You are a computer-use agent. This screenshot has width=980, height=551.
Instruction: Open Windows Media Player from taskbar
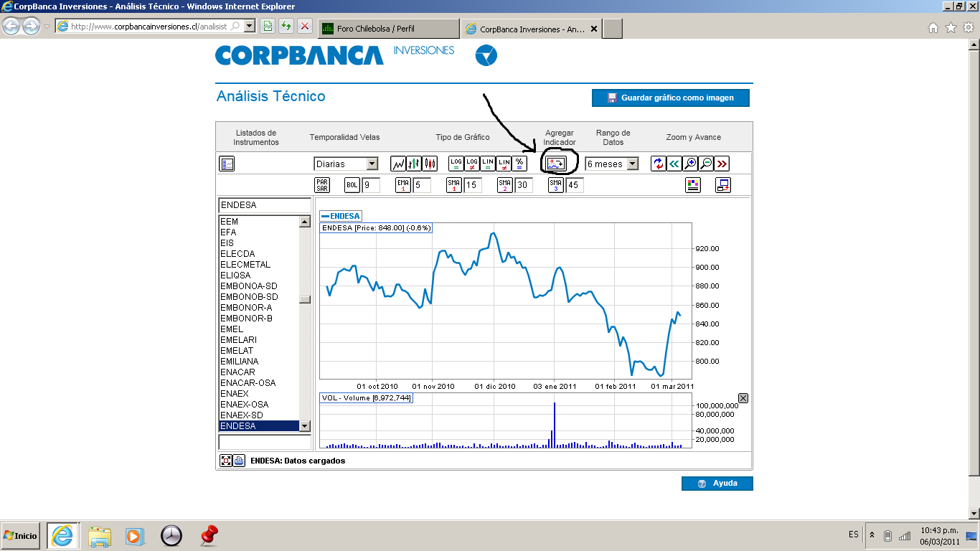pyautogui.click(x=134, y=536)
